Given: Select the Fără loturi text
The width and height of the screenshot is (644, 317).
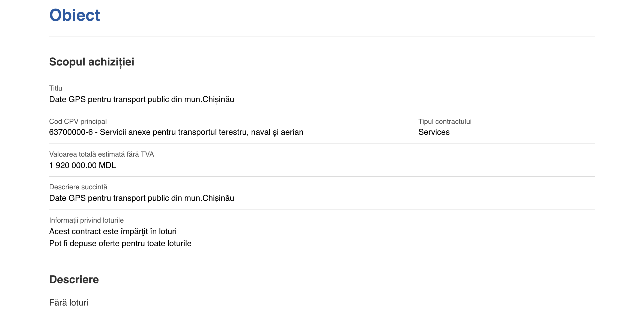Looking at the screenshot, I should pos(69,303).
